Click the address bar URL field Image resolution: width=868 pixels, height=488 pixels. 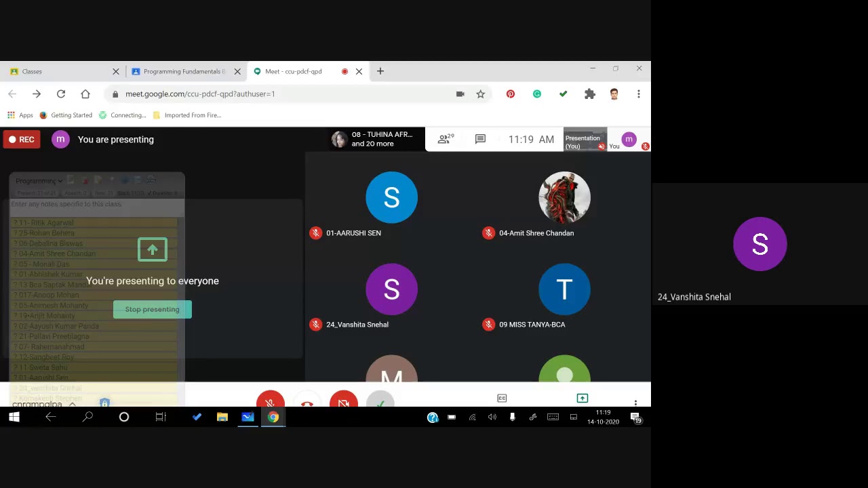coord(285,94)
